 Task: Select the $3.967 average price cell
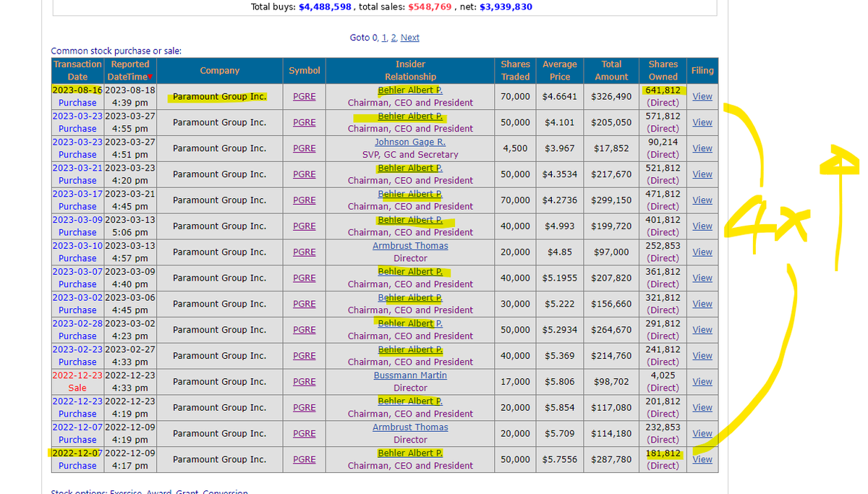tap(560, 148)
